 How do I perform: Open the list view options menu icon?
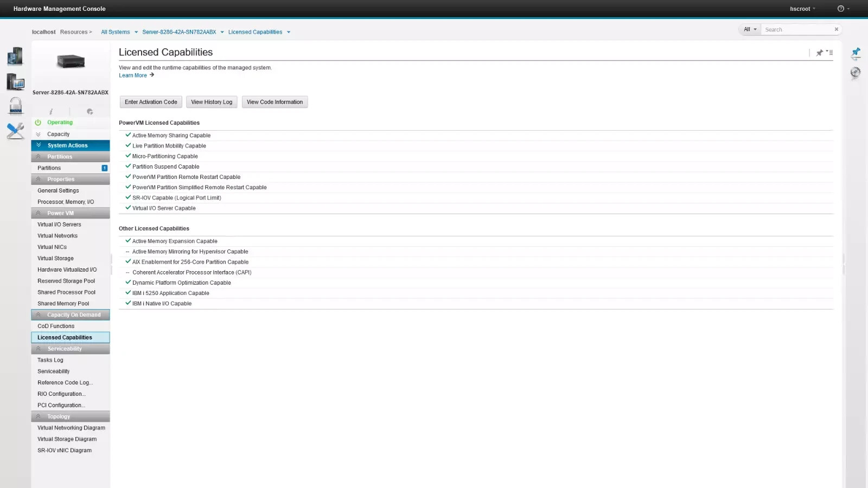click(x=829, y=53)
